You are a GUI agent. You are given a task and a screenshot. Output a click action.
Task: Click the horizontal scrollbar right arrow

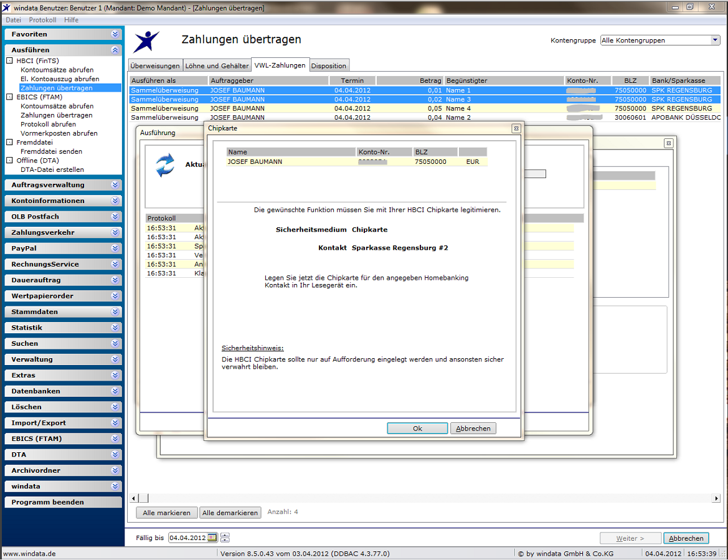coord(716,498)
